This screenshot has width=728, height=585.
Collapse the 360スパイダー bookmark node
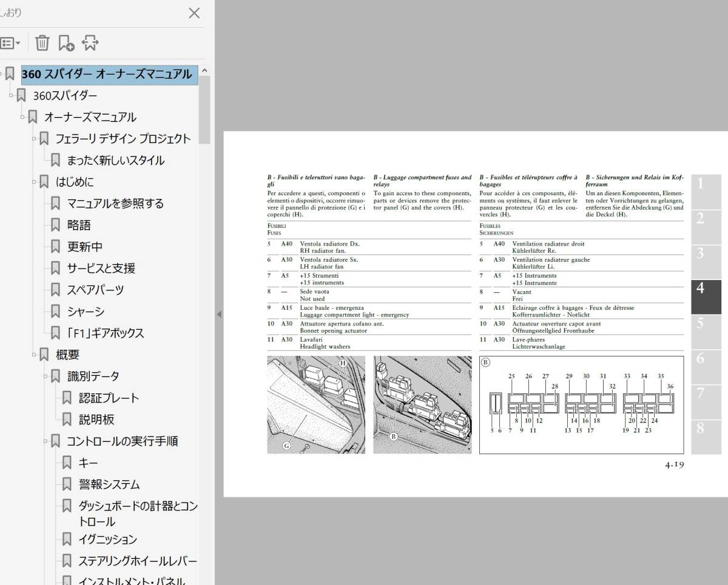(x=11, y=96)
